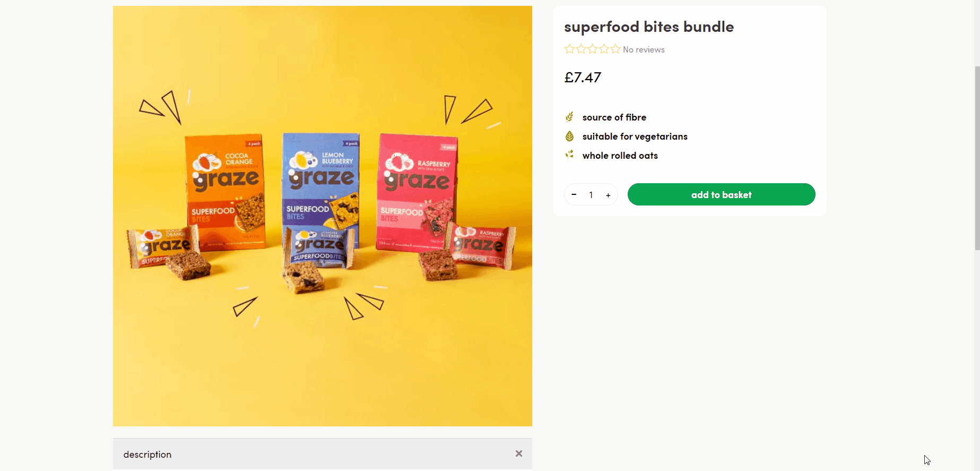Screen dimensions: 980x471
Task: Click the £7.47 price text
Action: [583, 78]
